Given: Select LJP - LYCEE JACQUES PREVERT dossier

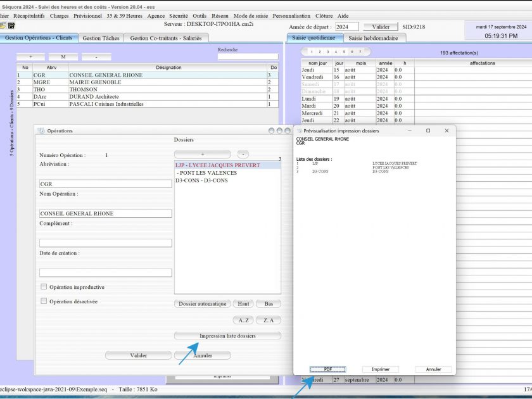Looking at the screenshot, I should click(x=227, y=165).
